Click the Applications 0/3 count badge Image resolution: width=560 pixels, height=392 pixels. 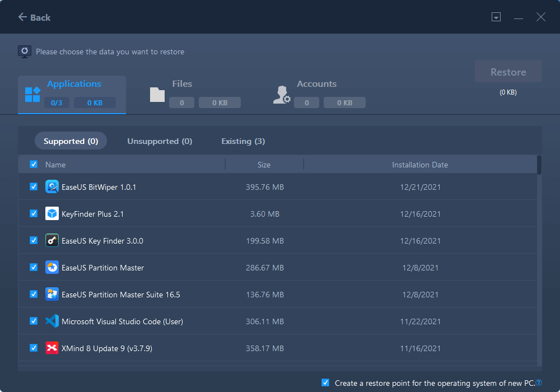[x=57, y=103]
